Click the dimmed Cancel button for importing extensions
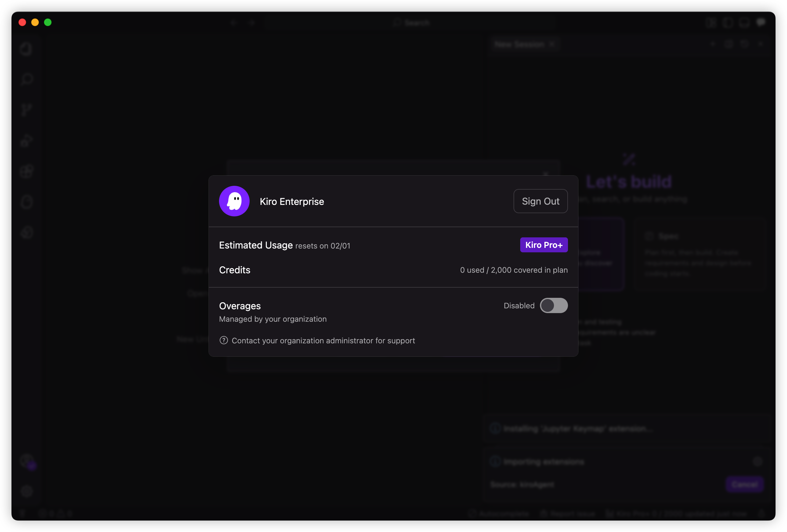This screenshot has height=532, width=787. pyautogui.click(x=744, y=484)
